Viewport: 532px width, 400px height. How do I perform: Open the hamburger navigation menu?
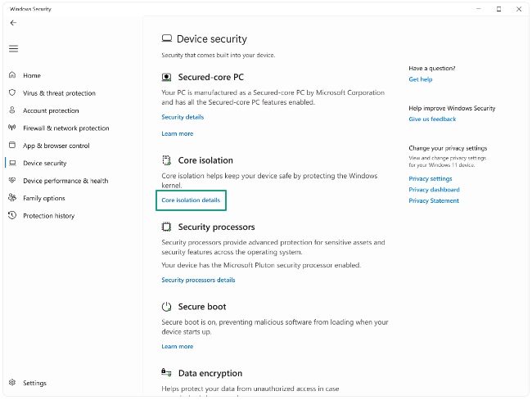13,49
